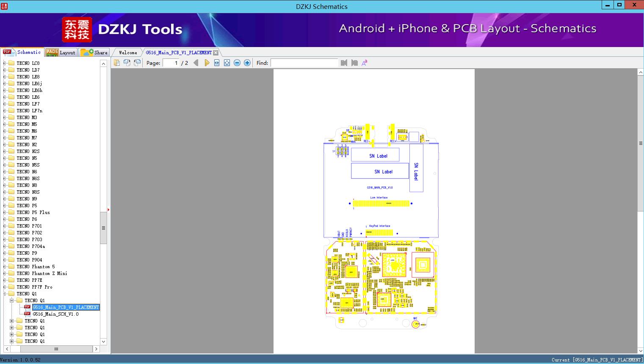Click the folder icon of TECNO N8S
The image size is (644, 364).
[x=11, y=192]
